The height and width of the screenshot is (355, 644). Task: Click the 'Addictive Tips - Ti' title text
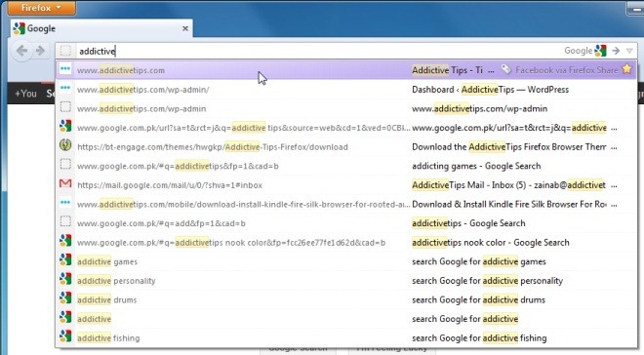point(447,70)
